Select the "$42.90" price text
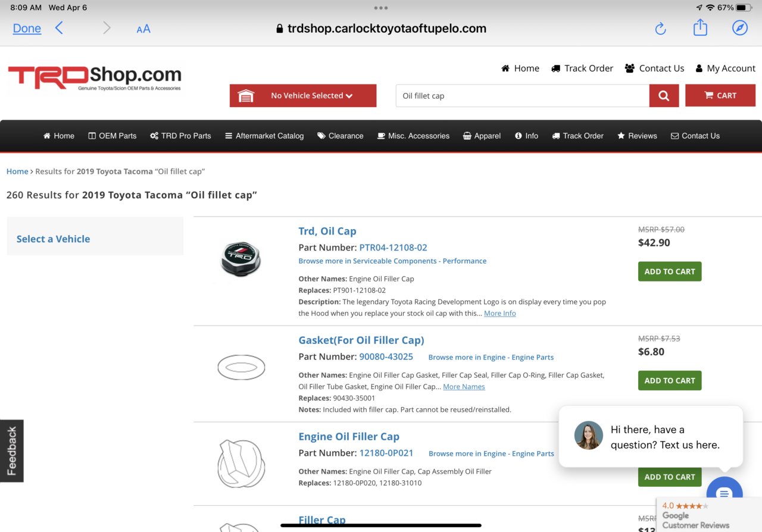Viewport: 762px width, 532px height. (x=654, y=242)
